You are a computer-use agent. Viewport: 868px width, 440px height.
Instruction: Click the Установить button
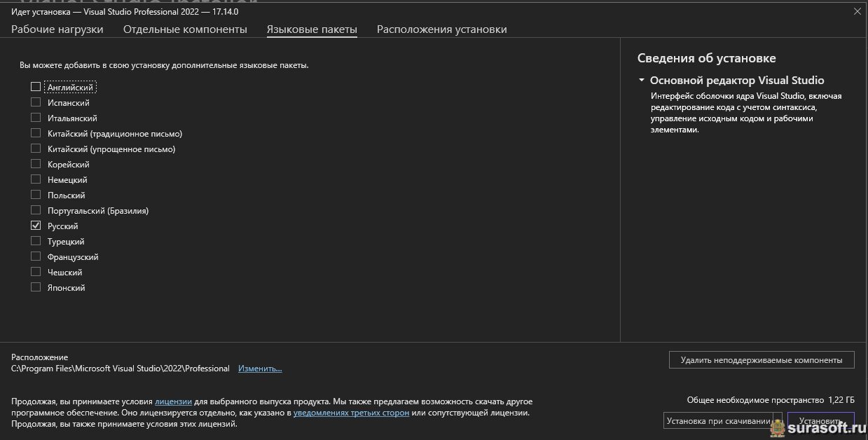[821, 421]
